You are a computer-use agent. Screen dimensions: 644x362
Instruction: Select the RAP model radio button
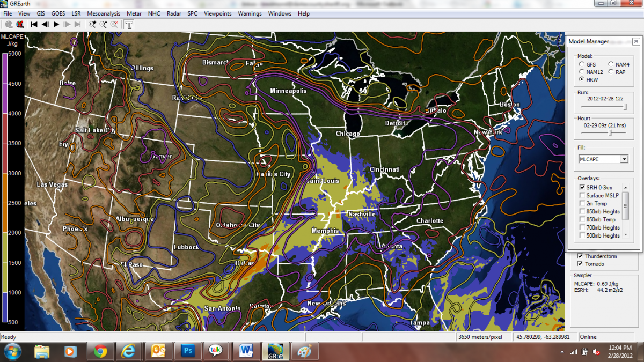tap(611, 72)
